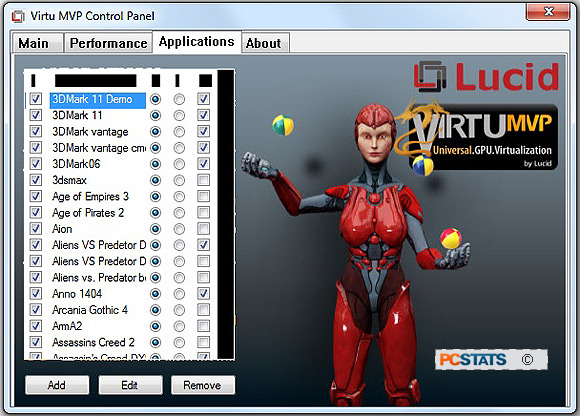The width and height of the screenshot is (580, 416).
Task: Click the Remove button
Action: point(203,385)
